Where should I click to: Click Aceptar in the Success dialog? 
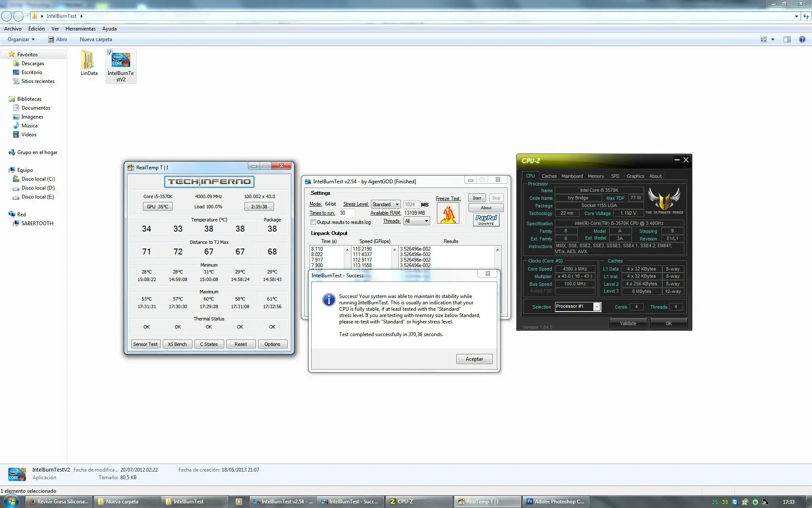point(474,359)
